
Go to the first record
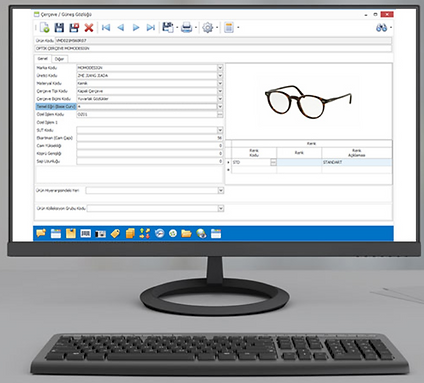pyautogui.click(x=106, y=27)
